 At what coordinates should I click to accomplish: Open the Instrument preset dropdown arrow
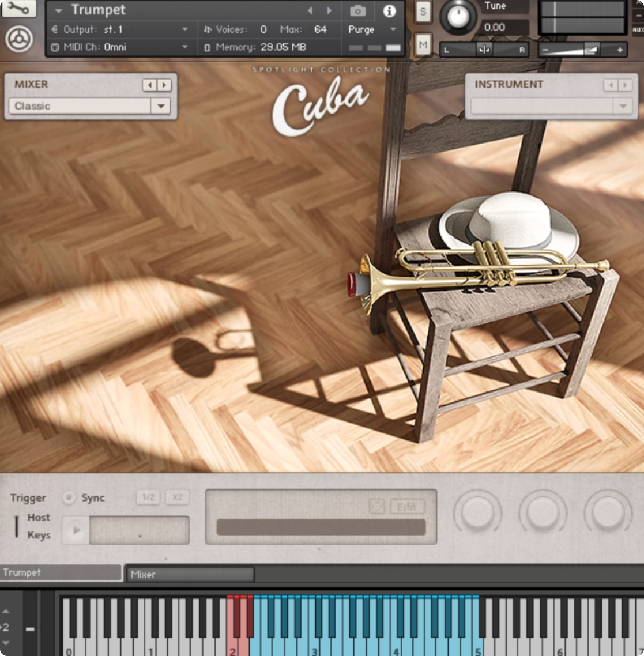coord(623,106)
